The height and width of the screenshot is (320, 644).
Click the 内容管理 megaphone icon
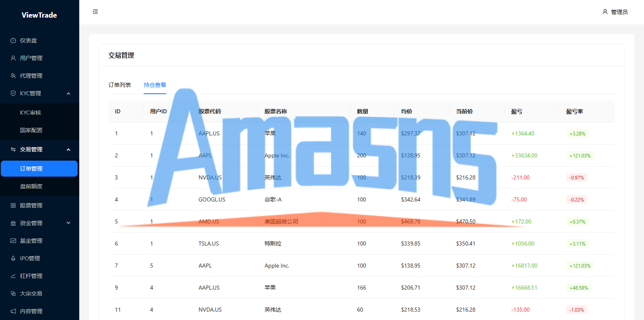click(x=13, y=311)
